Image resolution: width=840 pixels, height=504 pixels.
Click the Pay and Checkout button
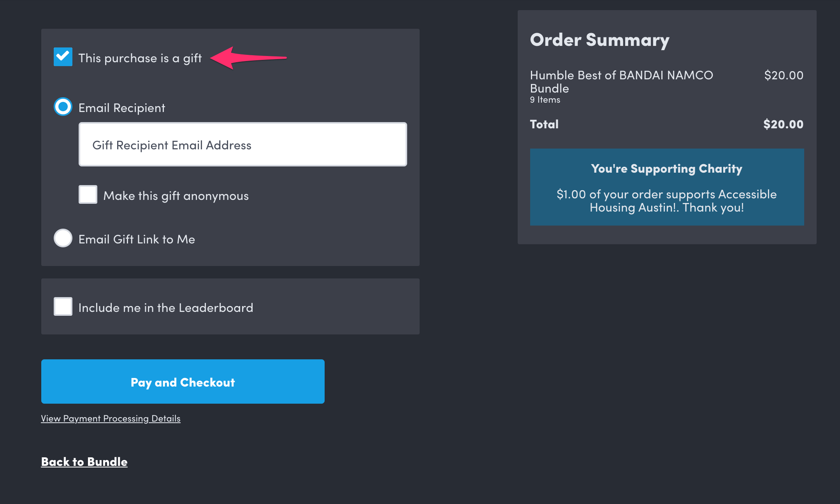(183, 382)
